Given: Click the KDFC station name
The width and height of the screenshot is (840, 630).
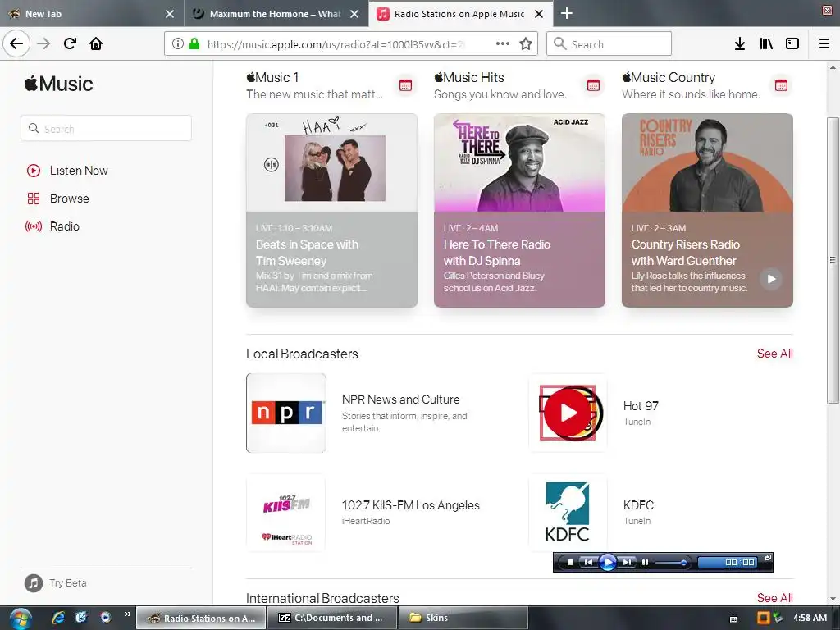Looking at the screenshot, I should tap(638, 505).
